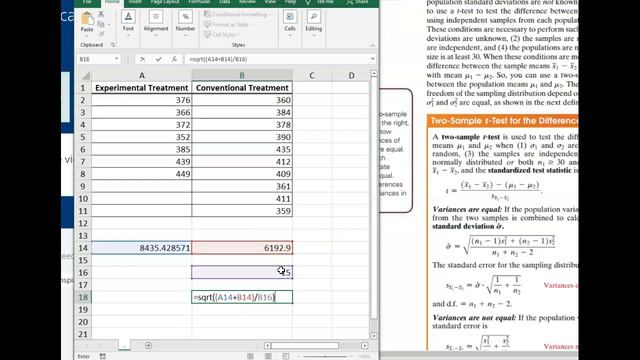
Task: Select column D header
Action: click(351, 76)
